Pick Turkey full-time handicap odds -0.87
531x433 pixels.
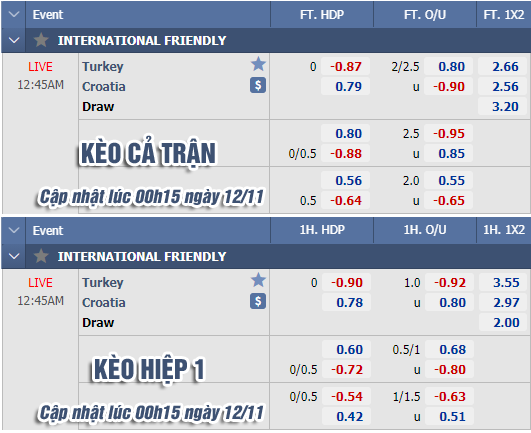345,66
